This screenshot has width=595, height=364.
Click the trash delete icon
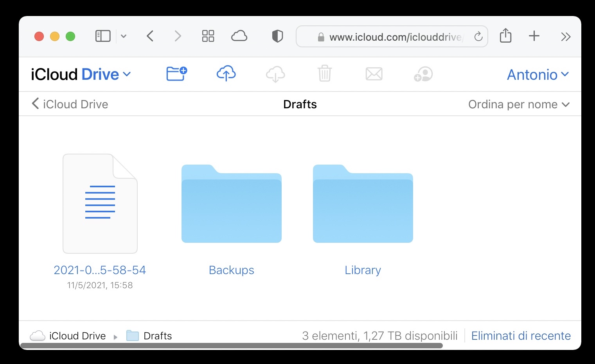pyautogui.click(x=325, y=74)
